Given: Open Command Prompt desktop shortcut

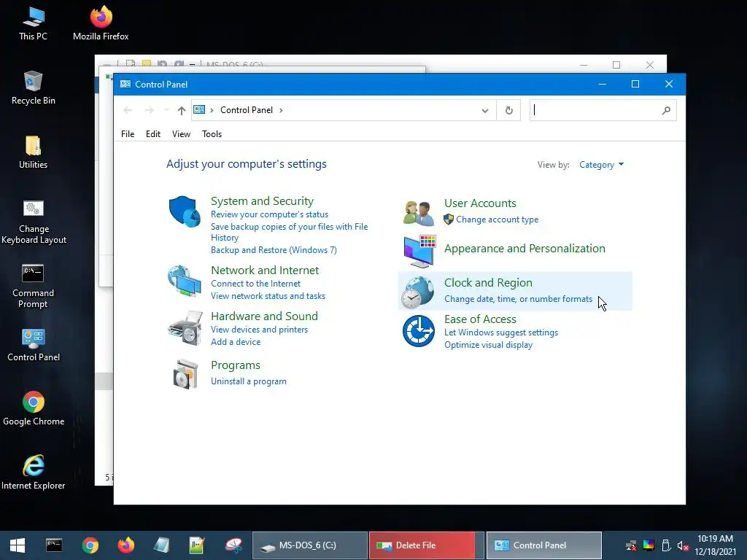Looking at the screenshot, I should [x=33, y=286].
